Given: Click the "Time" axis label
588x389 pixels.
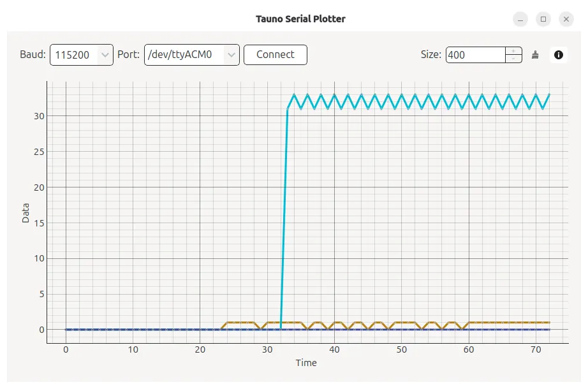Looking at the screenshot, I should [x=306, y=363].
